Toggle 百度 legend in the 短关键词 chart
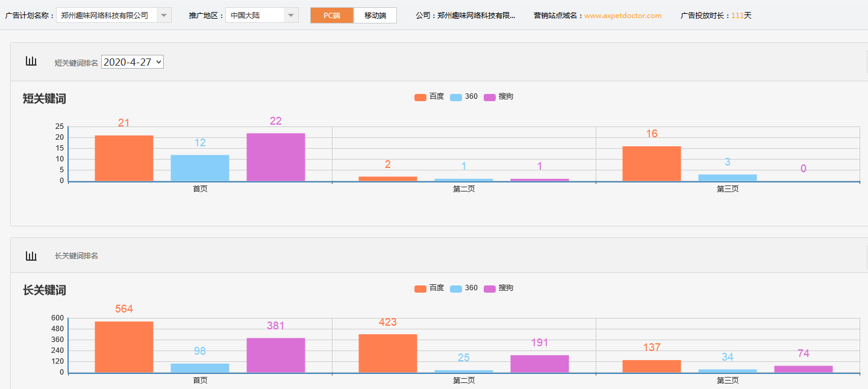 click(429, 97)
